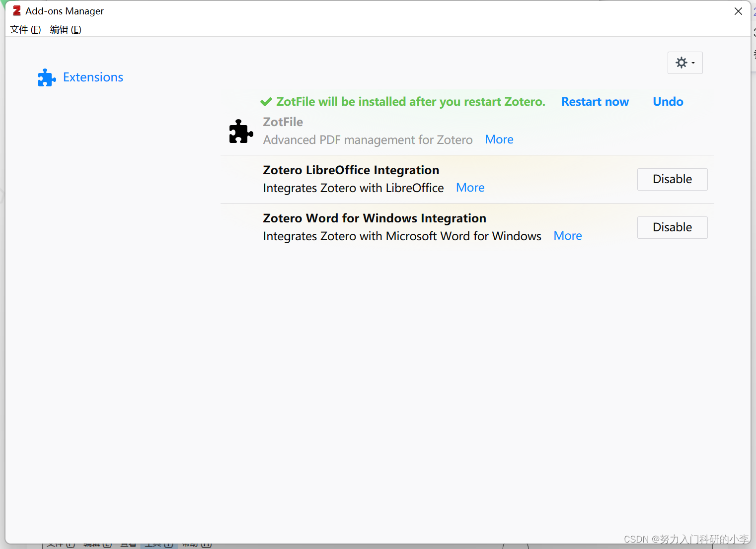Open the gear tools dropdown
Screen dimensions: 756x549
tap(685, 63)
